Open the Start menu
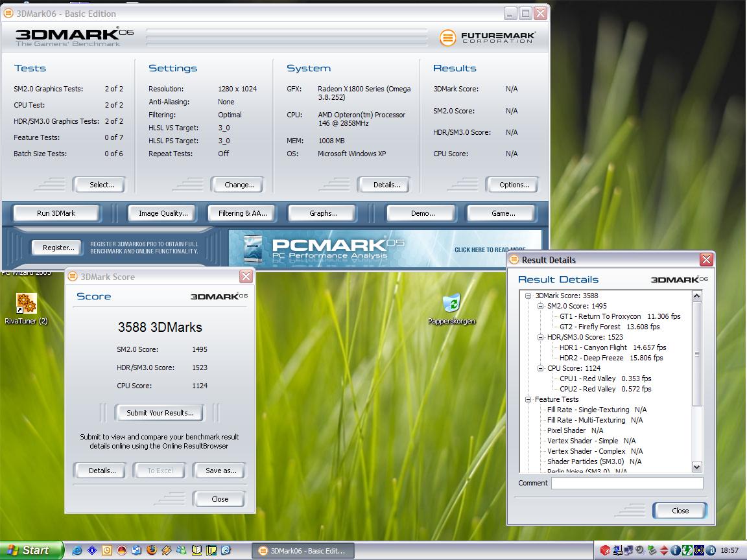 tap(31, 550)
